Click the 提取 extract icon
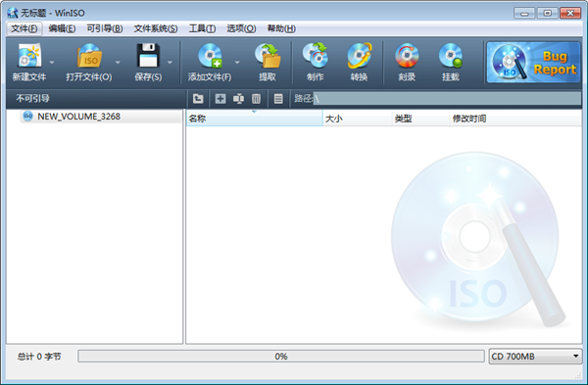588x385 pixels. coord(268,56)
